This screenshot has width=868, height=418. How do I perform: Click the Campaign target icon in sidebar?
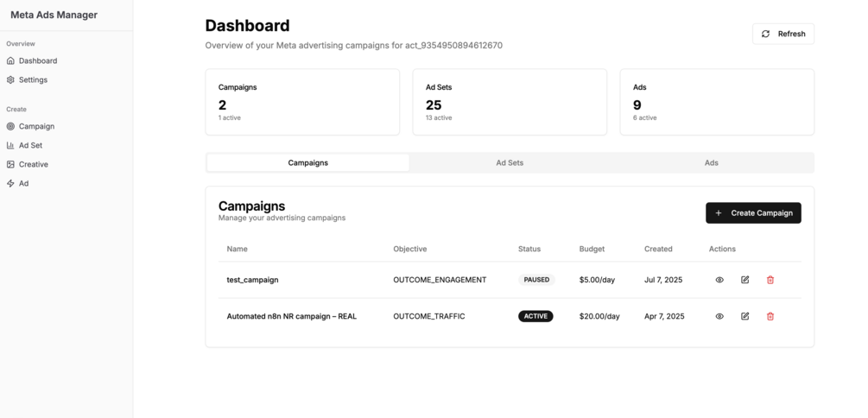point(10,126)
